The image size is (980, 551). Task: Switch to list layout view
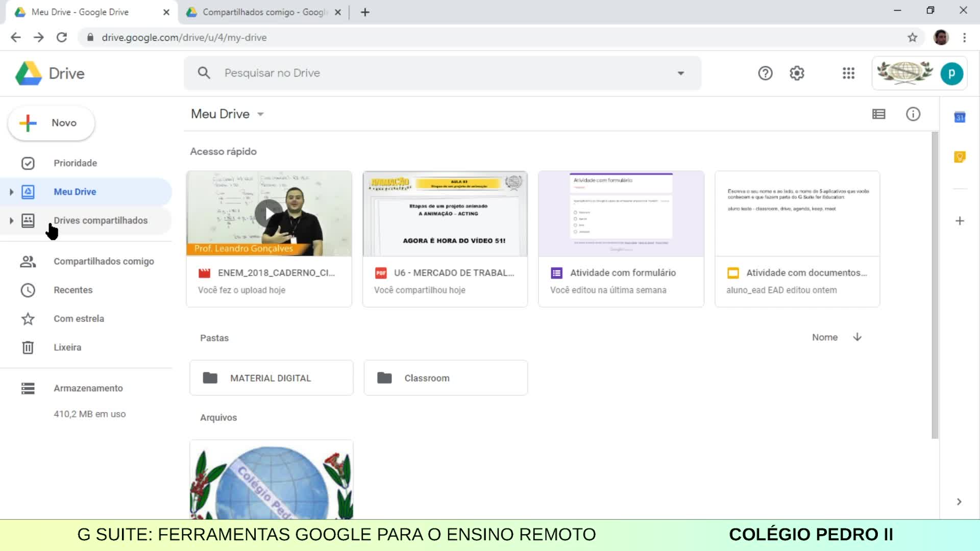tap(878, 114)
